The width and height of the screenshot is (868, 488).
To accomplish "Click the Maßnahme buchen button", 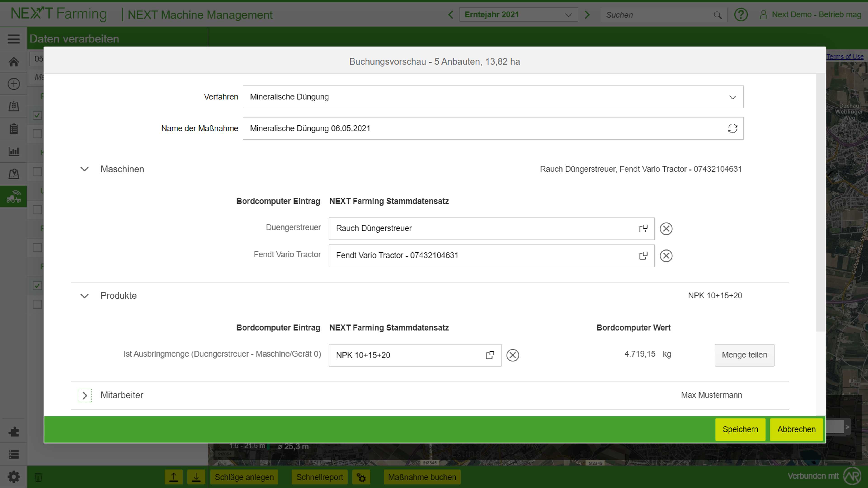I will [422, 477].
